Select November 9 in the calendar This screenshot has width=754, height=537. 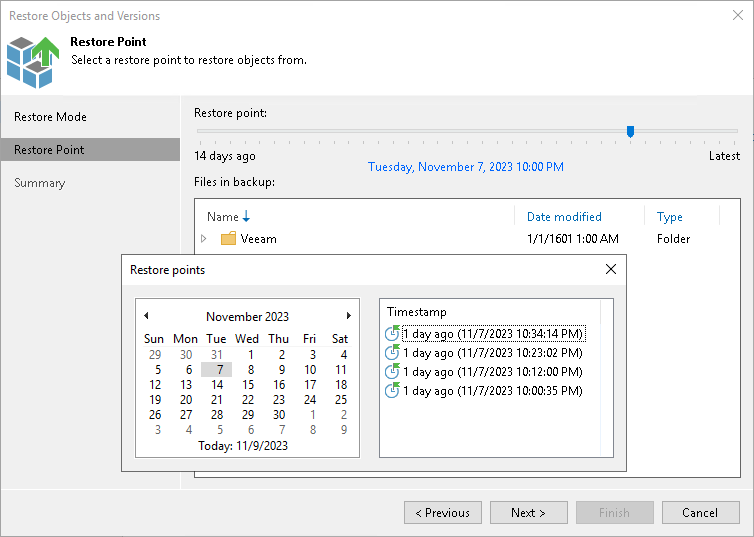point(282,370)
